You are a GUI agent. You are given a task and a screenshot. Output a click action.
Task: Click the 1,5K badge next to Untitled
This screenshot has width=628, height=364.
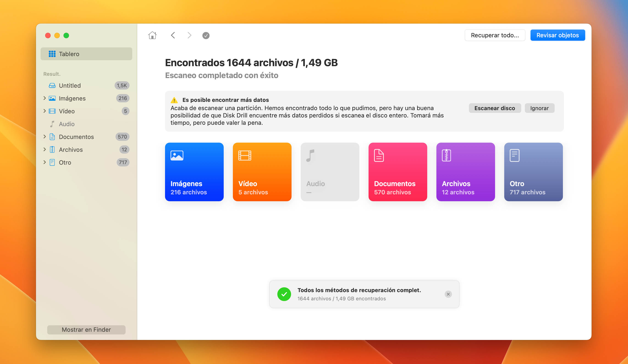point(122,85)
